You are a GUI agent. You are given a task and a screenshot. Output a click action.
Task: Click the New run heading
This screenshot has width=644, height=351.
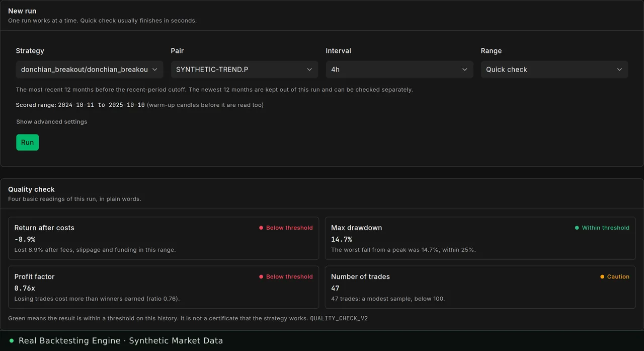pyautogui.click(x=22, y=11)
